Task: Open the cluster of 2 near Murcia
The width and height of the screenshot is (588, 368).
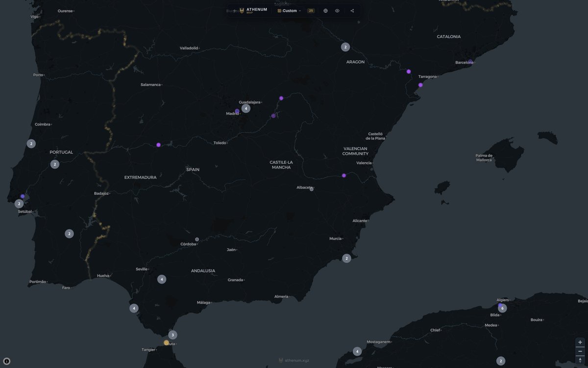Action: (346, 258)
